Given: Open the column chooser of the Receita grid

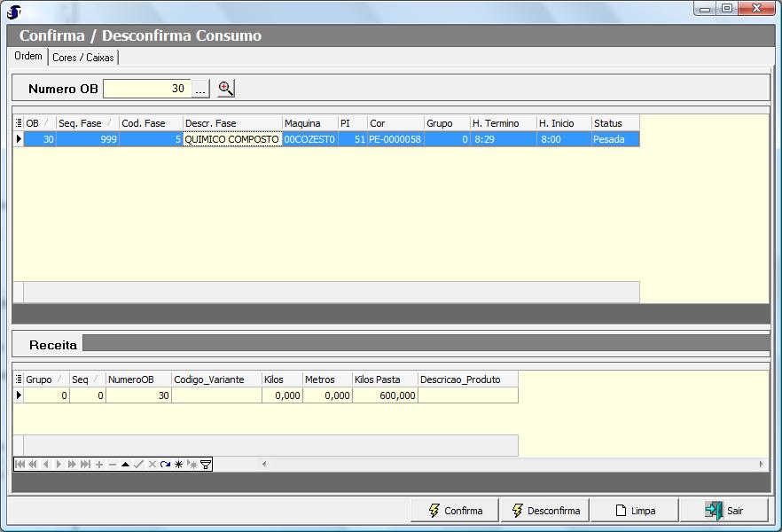Looking at the screenshot, I should (x=19, y=379).
